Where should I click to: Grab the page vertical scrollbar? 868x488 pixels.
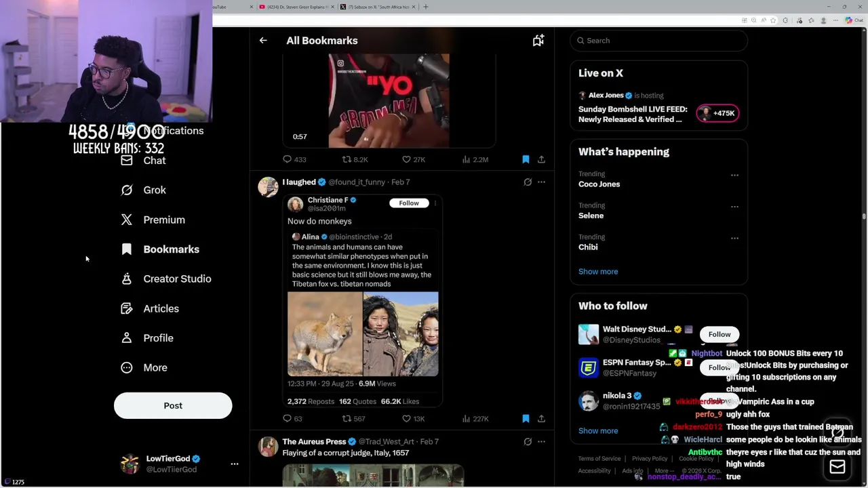coord(864,217)
